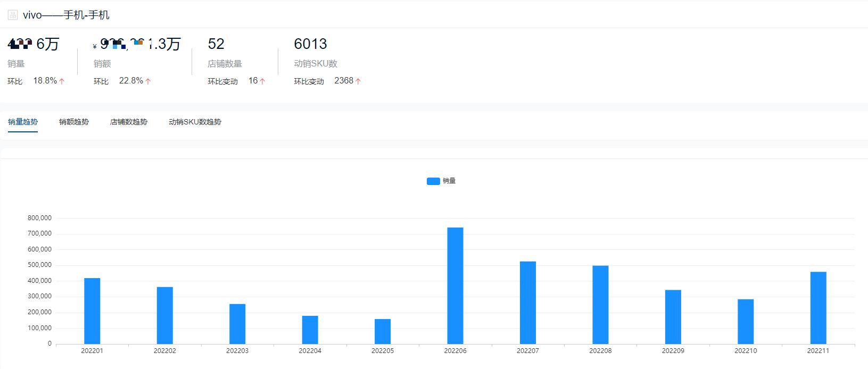
Task: Select the 202204 sales bar
Action: tap(310, 330)
